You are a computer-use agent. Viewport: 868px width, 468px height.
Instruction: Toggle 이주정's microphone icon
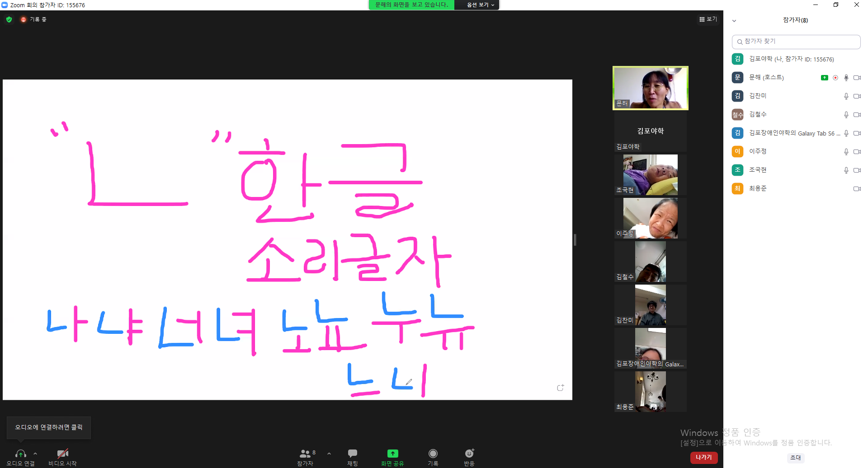click(846, 152)
